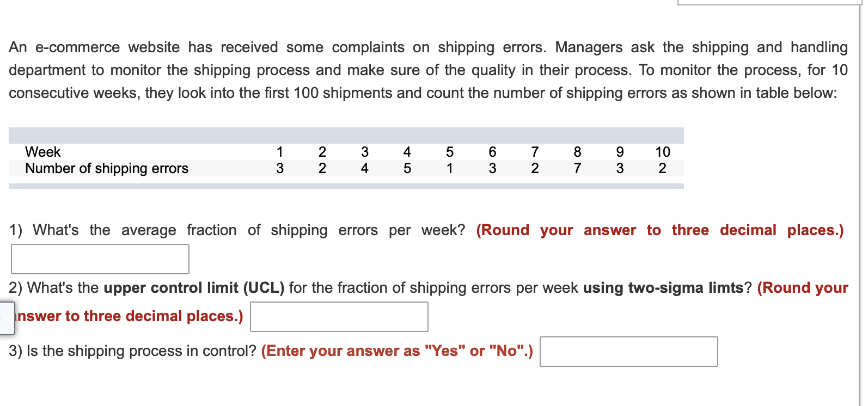Click the week 5 column in the table
Image resolution: width=868 pixels, height=406 pixels.
pyautogui.click(x=449, y=152)
